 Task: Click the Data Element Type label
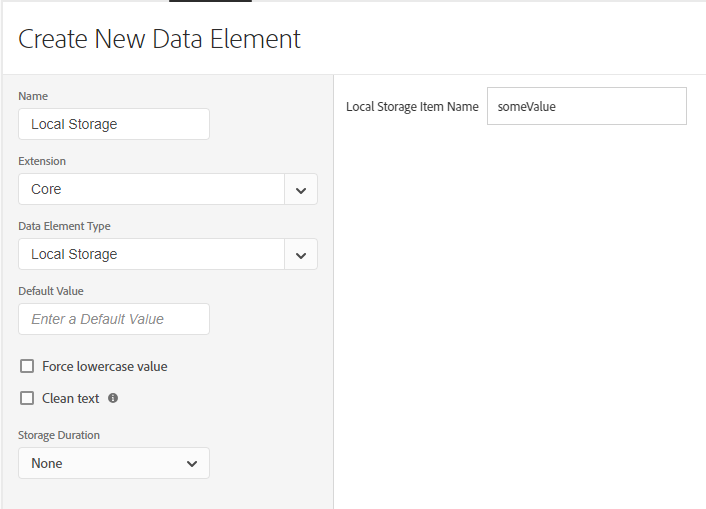coord(64,226)
